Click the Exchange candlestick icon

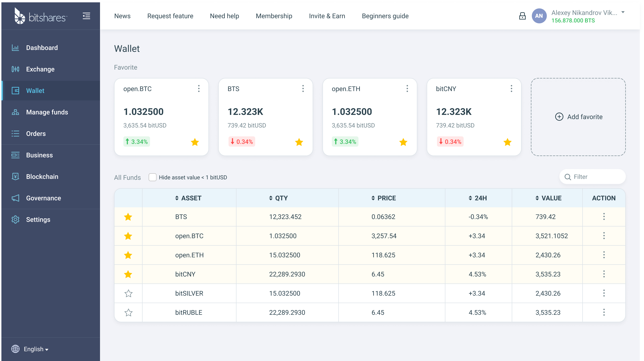15,69
